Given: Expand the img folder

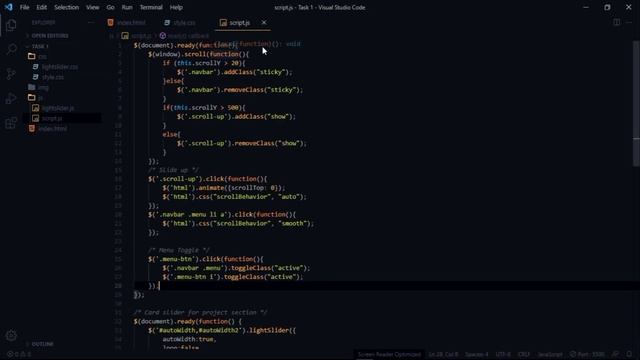Looking at the screenshot, I should [x=38, y=87].
